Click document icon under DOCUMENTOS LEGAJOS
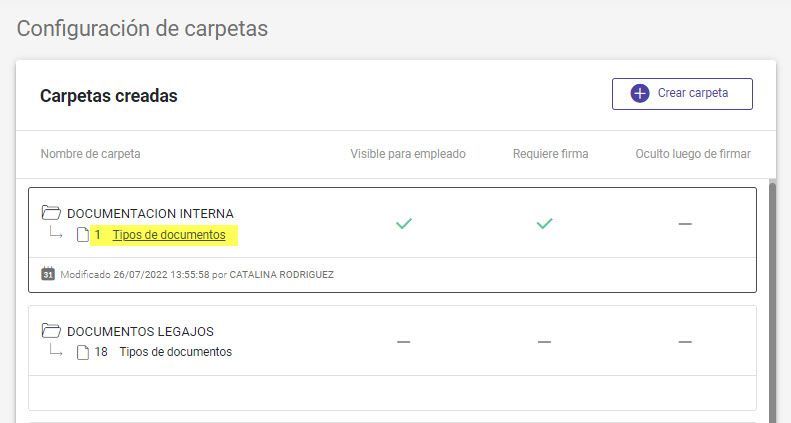The width and height of the screenshot is (791, 423). (x=83, y=352)
